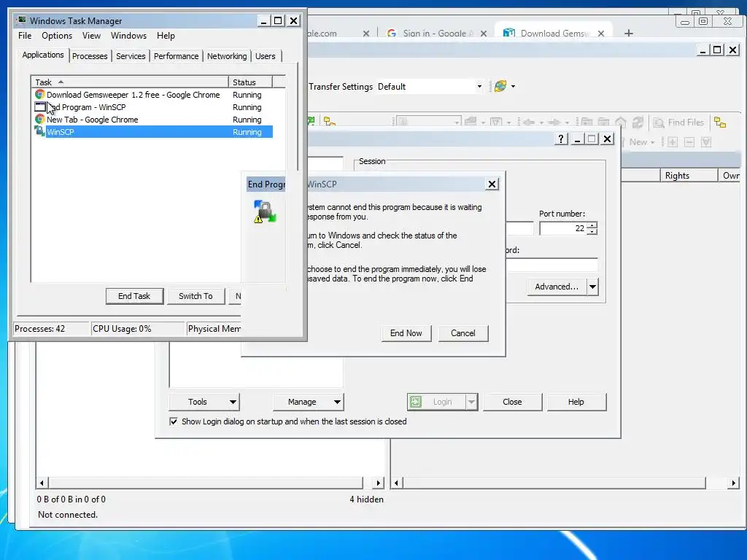Expand the arrow next to synchronize globe icon
The height and width of the screenshot is (560, 747).
point(513,86)
